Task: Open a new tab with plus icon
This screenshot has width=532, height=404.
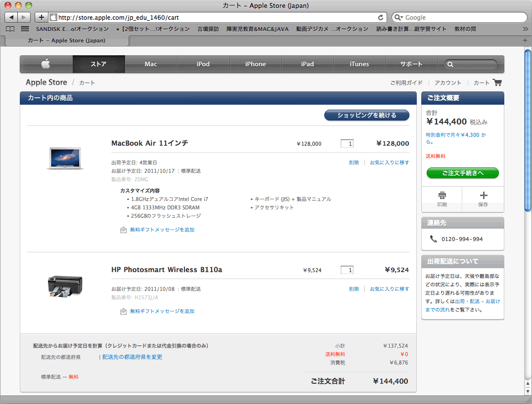Action: point(525,40)
